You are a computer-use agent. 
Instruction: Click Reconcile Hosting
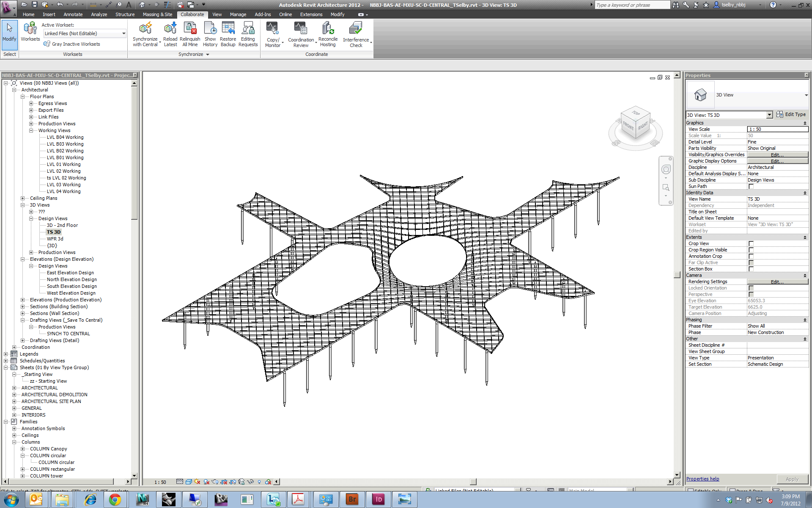click(328, 35)
